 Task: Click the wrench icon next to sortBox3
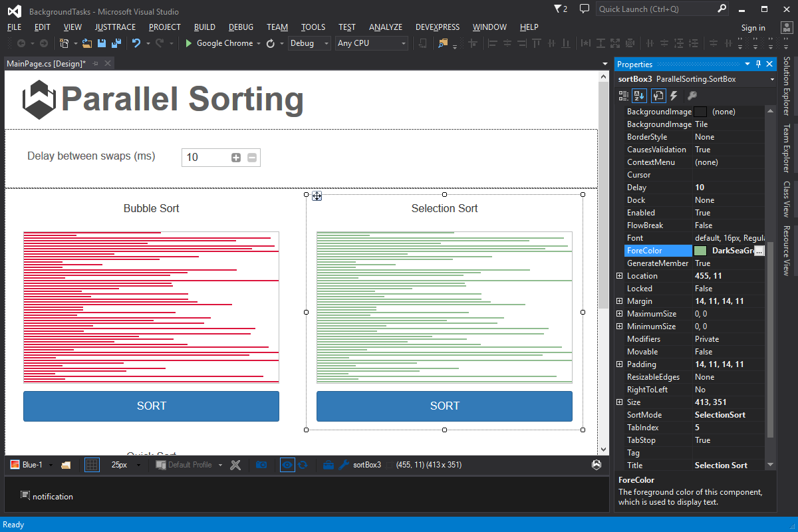click(344, 465)
